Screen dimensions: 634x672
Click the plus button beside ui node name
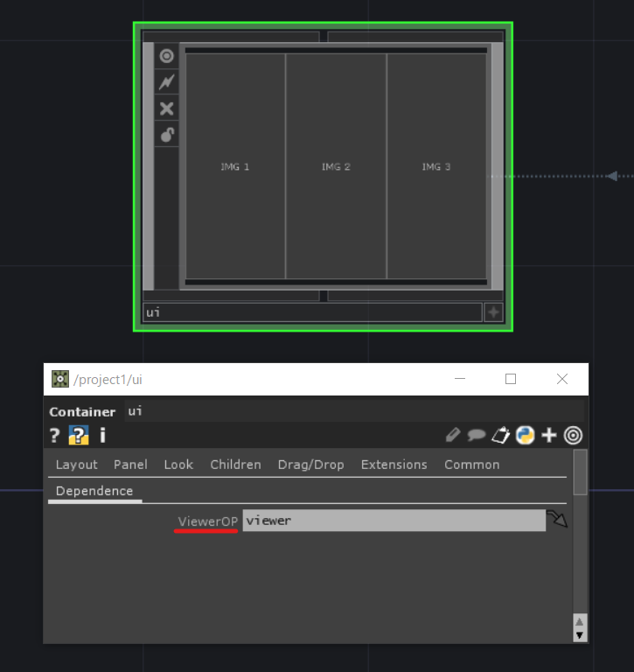pos(493,312)
